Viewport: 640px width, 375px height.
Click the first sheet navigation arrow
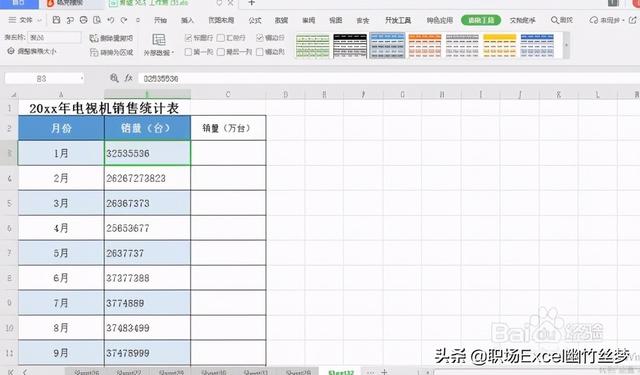click(11, 372)
